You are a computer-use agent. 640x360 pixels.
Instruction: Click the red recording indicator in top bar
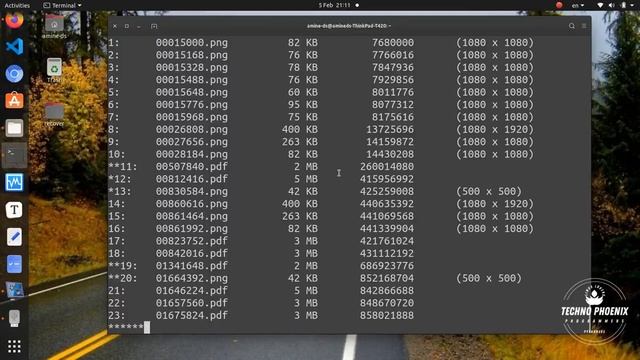[559, 5]
